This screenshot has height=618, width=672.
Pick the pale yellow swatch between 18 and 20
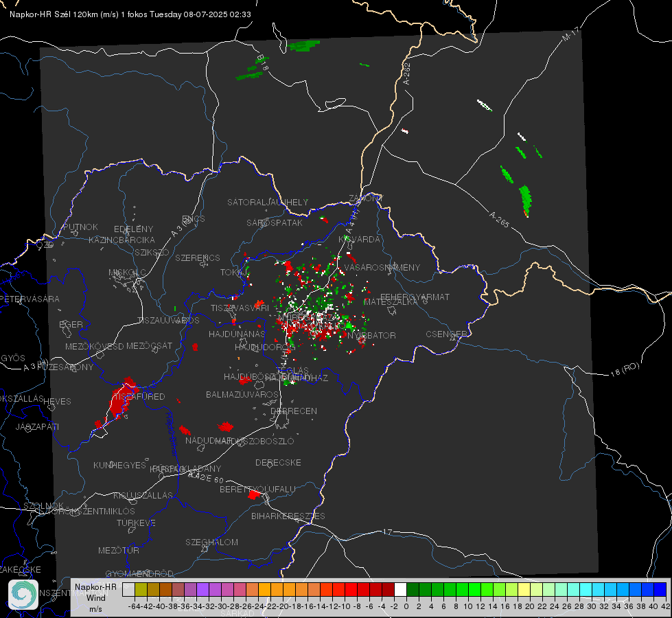coord(524,590)
